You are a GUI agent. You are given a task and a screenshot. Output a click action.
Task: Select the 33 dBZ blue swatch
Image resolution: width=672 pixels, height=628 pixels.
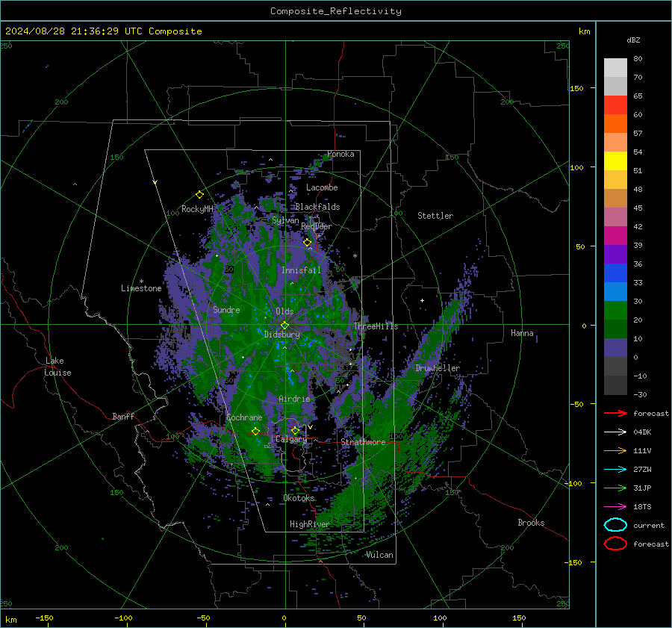(x=615, y=273)
